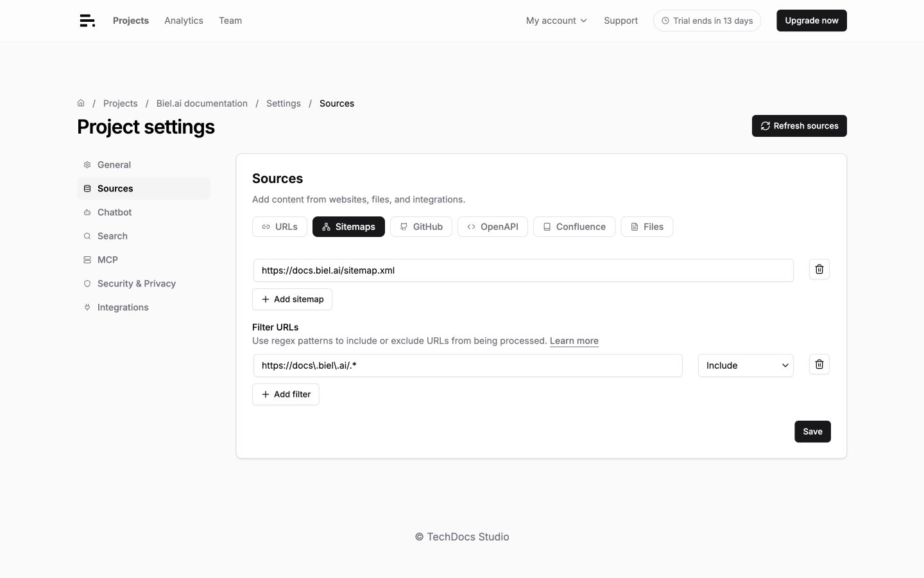Click Add filter button
The image size is (924, 578).
coord(286,394)
